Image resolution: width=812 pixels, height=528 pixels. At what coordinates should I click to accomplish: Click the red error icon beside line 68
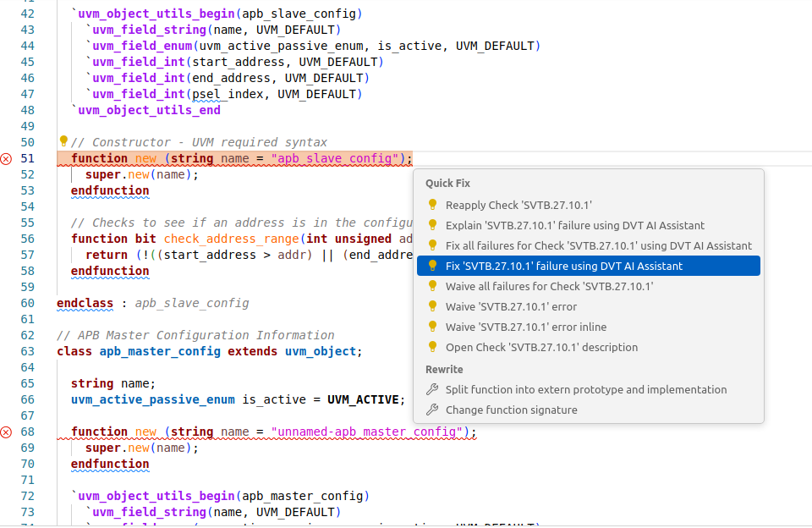pos(7,432)
